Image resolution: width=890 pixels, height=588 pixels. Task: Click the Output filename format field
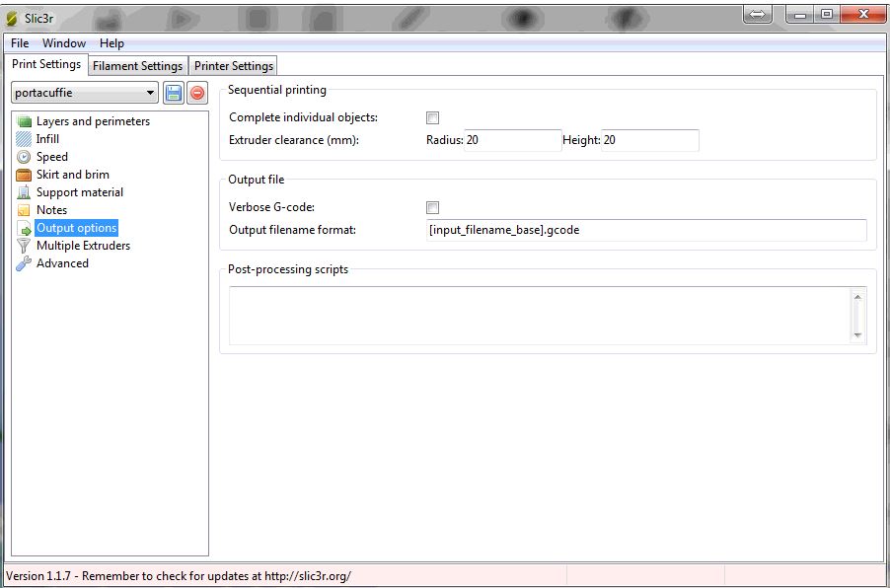coord(646,231)
